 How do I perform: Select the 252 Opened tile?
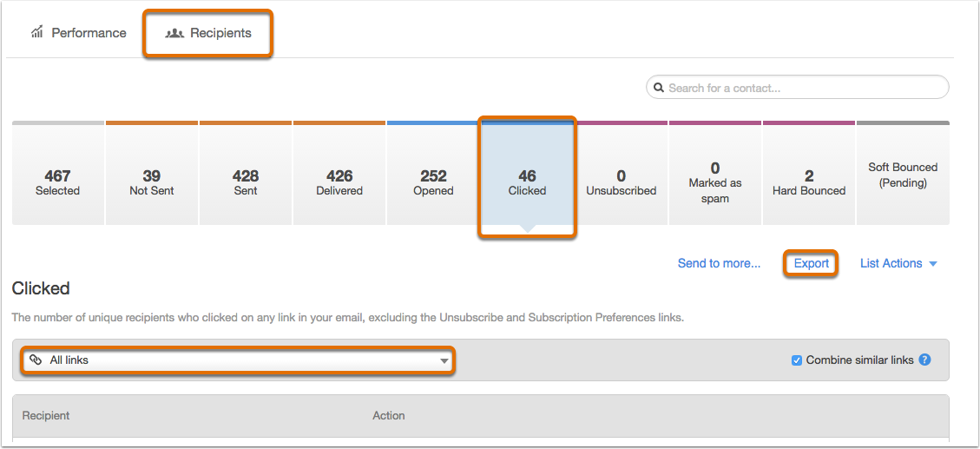433,173
